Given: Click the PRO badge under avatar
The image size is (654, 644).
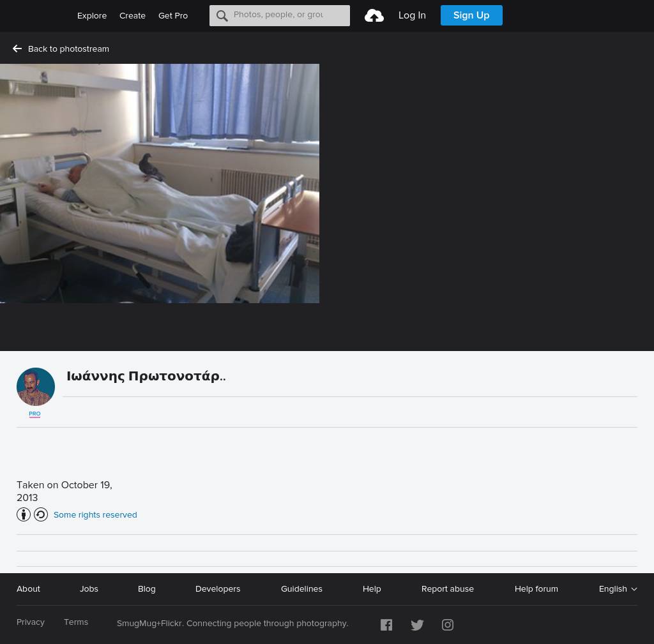Looking at the screenshot, I should coord(34,414).
